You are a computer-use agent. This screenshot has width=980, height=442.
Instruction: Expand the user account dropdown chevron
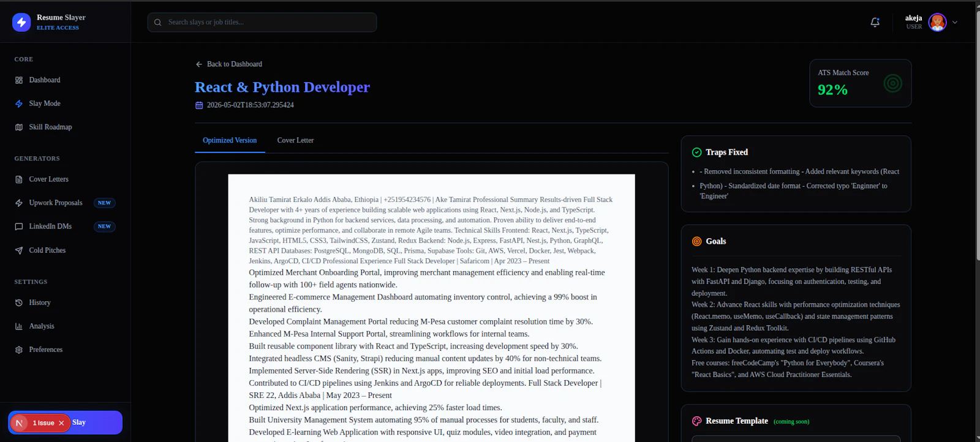[955, 22]
